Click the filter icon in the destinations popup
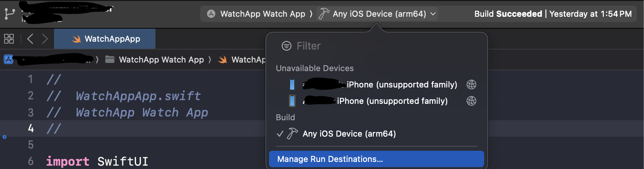The width and height of the screenshot is (644, 169). [x=286, y=46]
